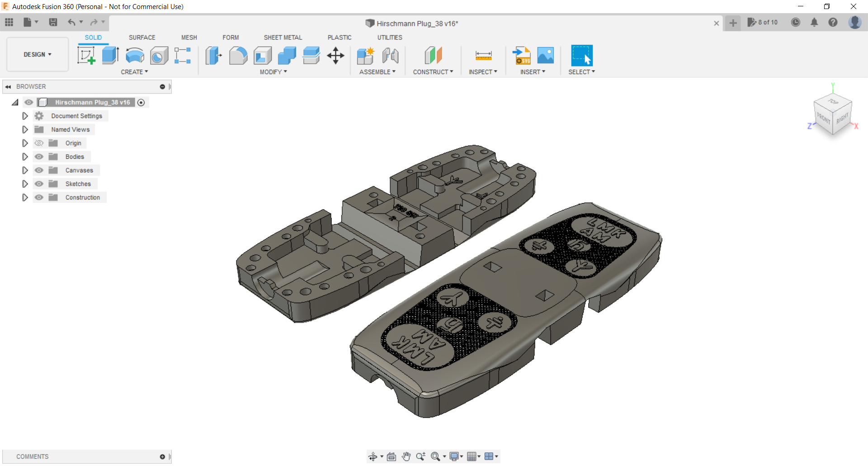Viewport: 868px width, 466px height.
Task: Select the Press Pull tool
Action: pos(213,56)
